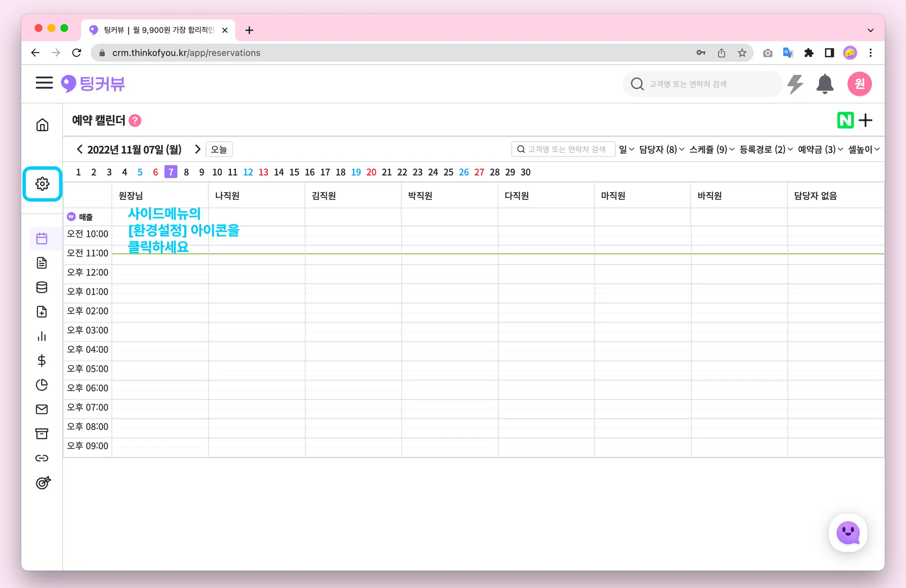Add new reservation with plus icon
The image size is (906, 588).
[x=865, y=120]
